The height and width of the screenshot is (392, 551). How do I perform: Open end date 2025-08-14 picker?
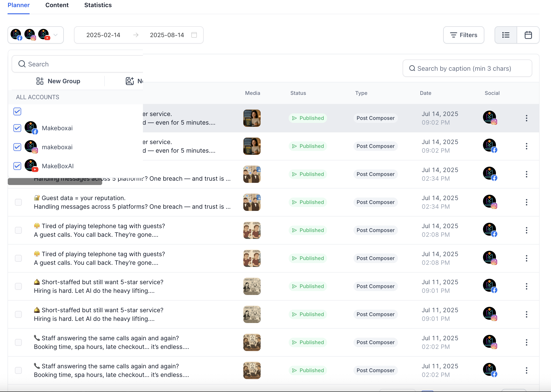[x=167, y=35]
